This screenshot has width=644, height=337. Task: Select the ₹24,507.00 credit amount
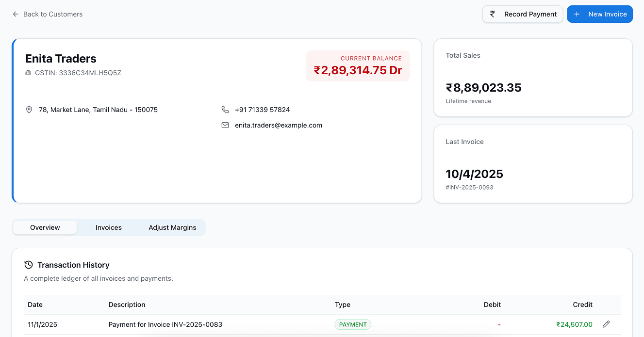[575, 324]
